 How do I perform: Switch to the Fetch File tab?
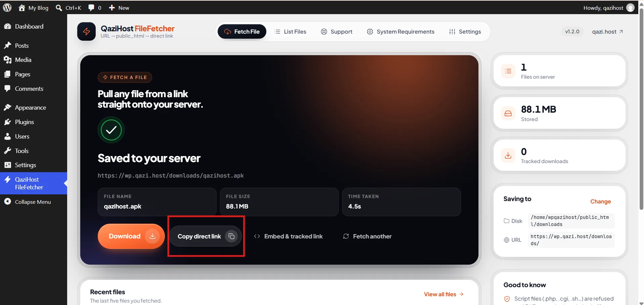[242, 32]
